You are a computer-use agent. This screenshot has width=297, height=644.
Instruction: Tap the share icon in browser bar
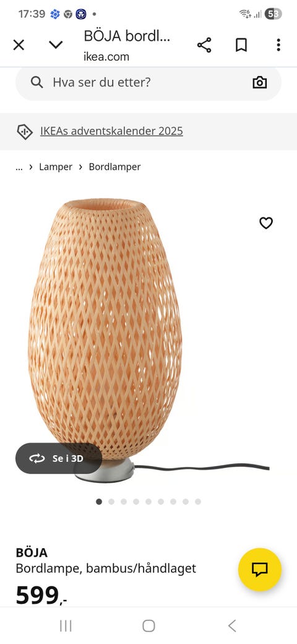[x=204, y=45]
